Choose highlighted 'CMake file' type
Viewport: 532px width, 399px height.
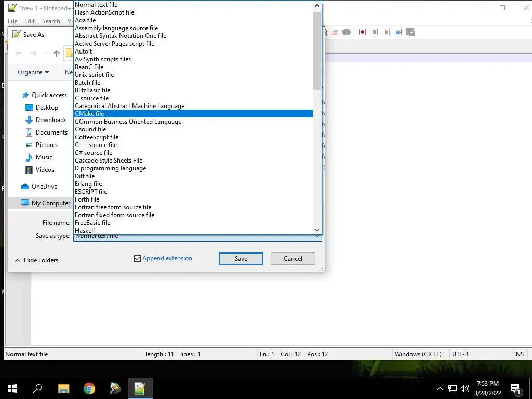click(193, 114)
